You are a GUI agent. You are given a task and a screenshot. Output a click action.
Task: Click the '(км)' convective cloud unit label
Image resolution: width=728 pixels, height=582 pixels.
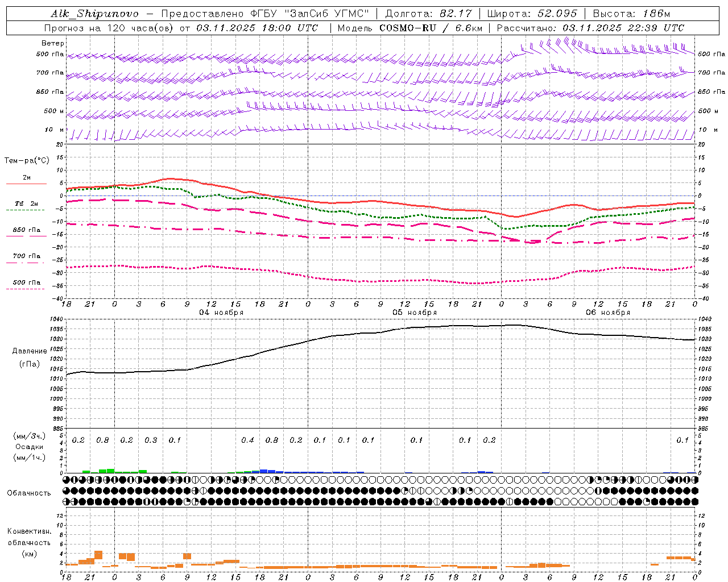[x=29, y=554]
